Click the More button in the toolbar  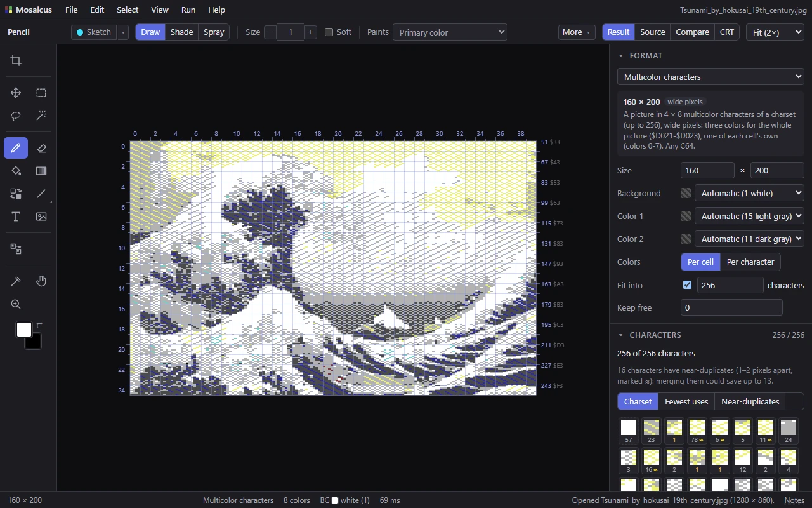click(576, 32)
